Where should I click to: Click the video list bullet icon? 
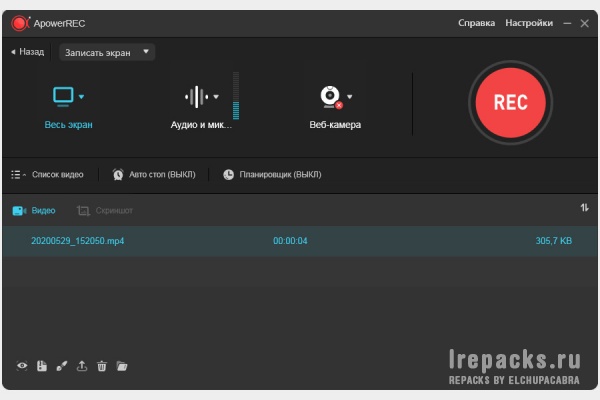(16, 175)
